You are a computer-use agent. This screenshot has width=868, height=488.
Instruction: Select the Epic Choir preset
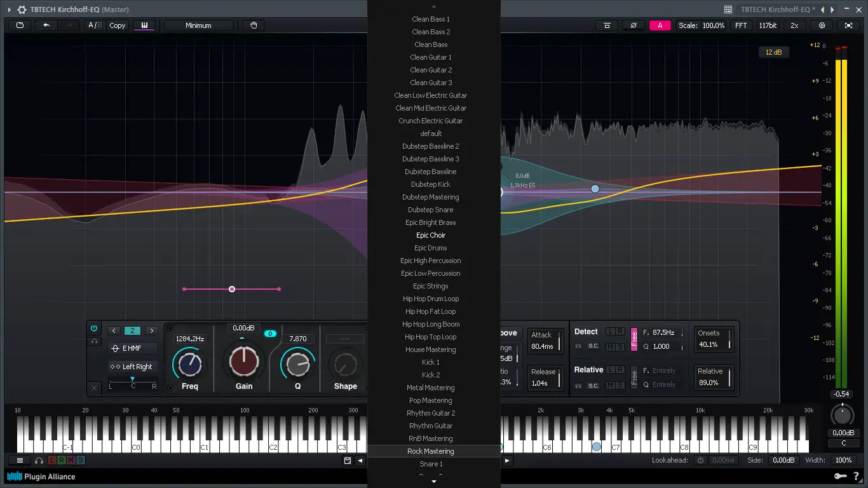430,234
